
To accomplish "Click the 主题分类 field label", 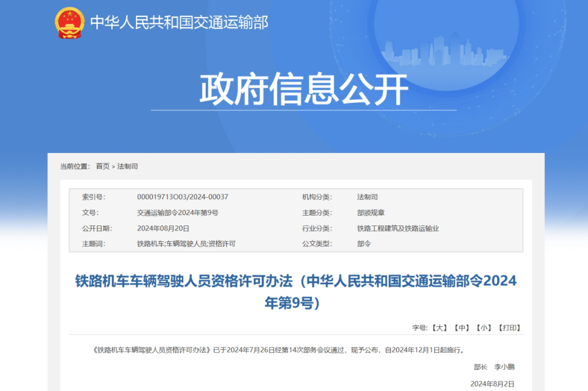I will 317,213.
